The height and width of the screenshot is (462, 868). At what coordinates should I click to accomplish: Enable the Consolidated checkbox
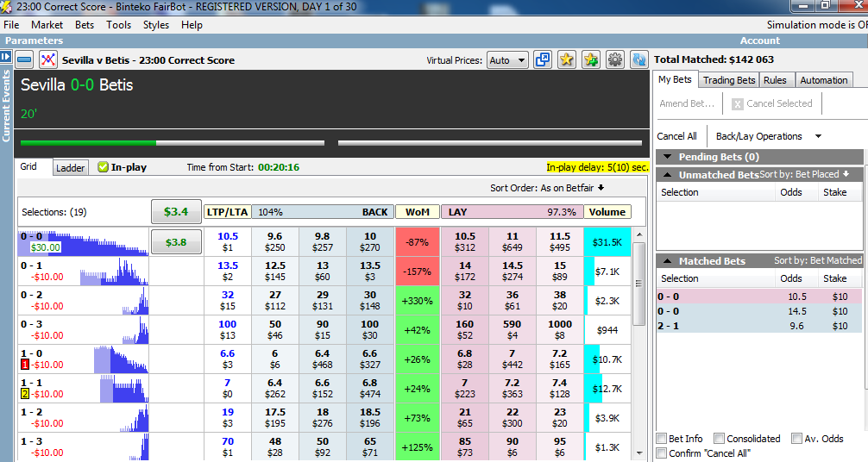coord(719,438)
